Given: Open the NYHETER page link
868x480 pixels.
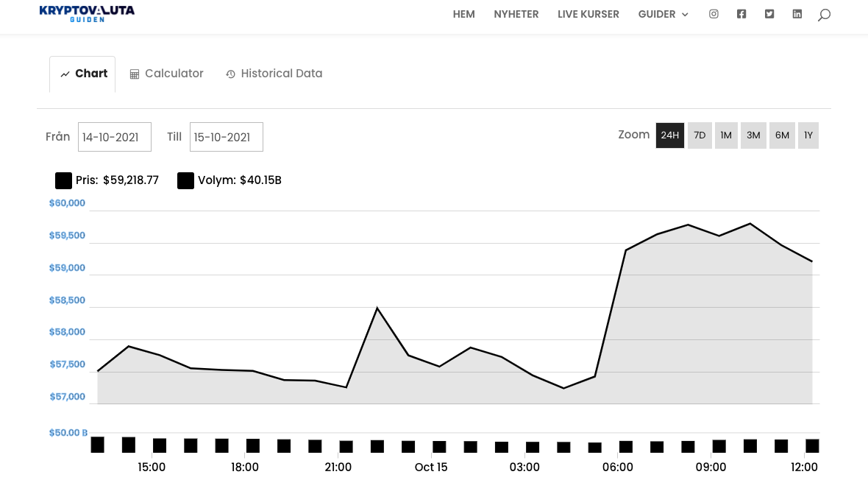Looking at the screenshot, I should pos(516,14).
